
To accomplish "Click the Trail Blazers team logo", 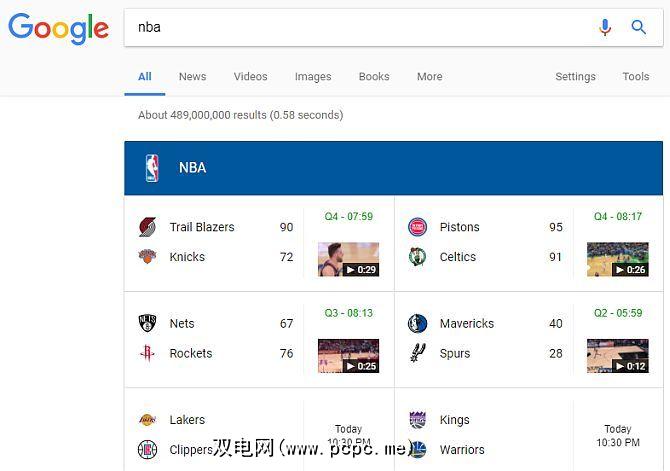I will pyautogui.click(x=147, y=227).
